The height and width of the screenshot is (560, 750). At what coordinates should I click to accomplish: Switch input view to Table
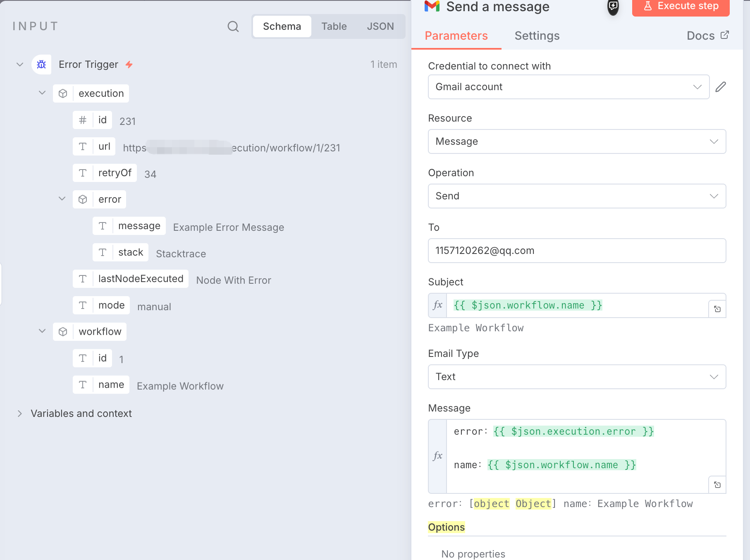tap(334, 26)
